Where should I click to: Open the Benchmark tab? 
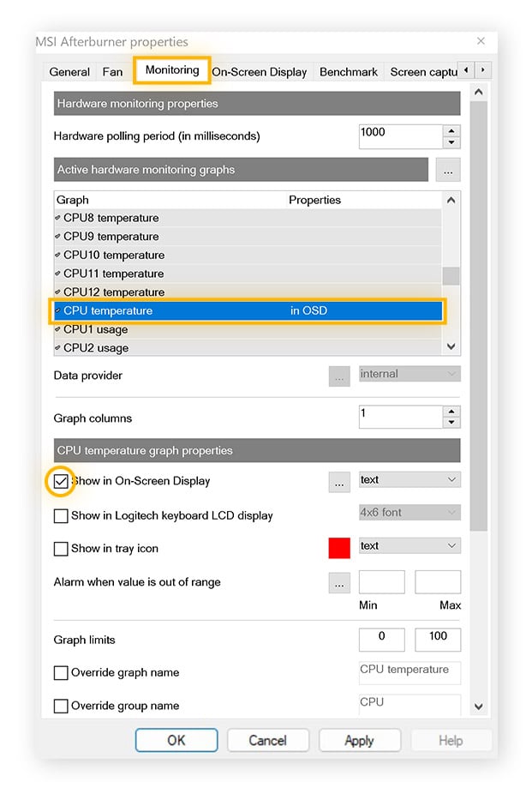click(x=348, y=72)
